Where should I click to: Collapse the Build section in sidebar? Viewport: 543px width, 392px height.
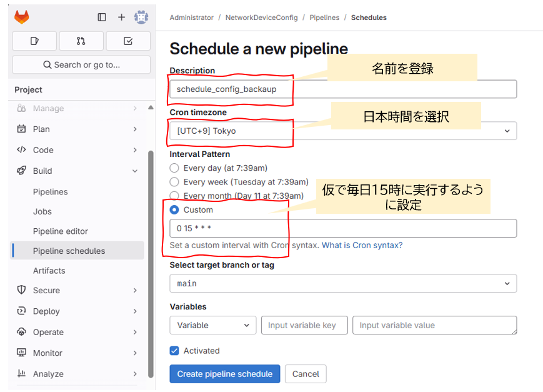pyautogui.click(x=135, y=171)
